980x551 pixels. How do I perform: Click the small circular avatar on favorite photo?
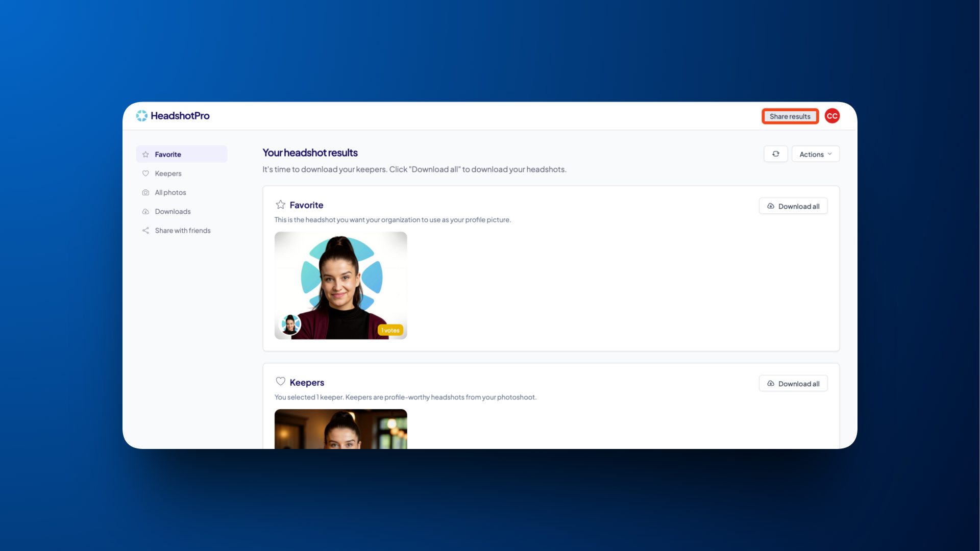pos(291,324)
